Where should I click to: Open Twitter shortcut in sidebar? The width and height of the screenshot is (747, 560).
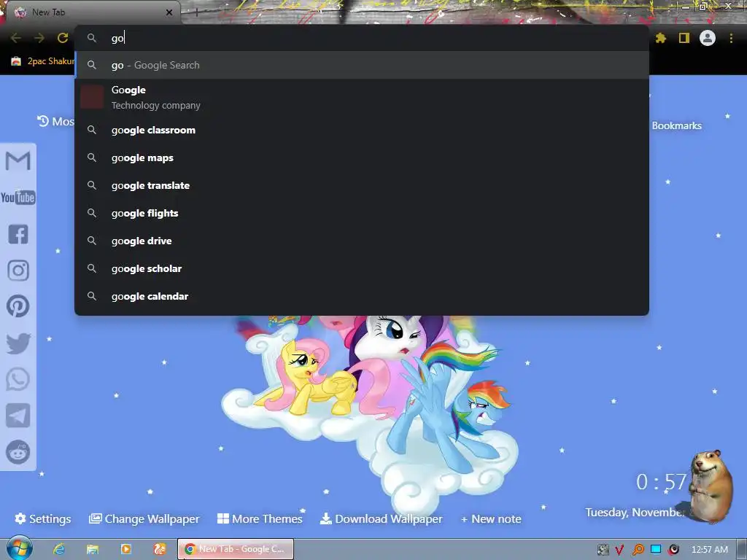[x=18, y=343]
